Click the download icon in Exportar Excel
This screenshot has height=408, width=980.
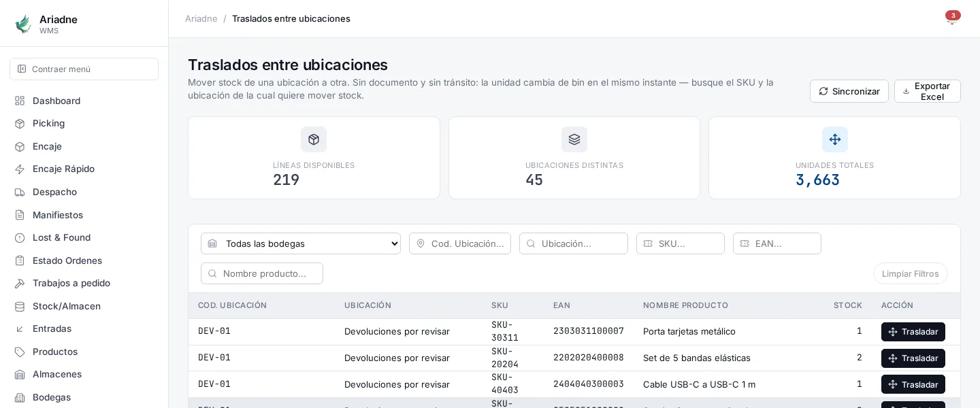[x=906, y=91]
